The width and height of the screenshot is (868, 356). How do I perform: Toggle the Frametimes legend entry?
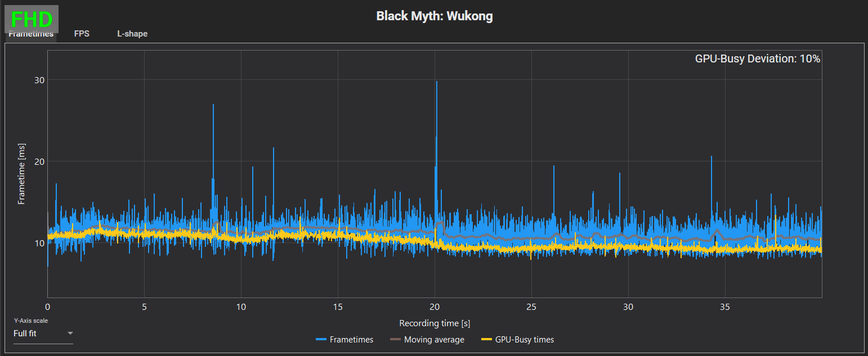344,340
